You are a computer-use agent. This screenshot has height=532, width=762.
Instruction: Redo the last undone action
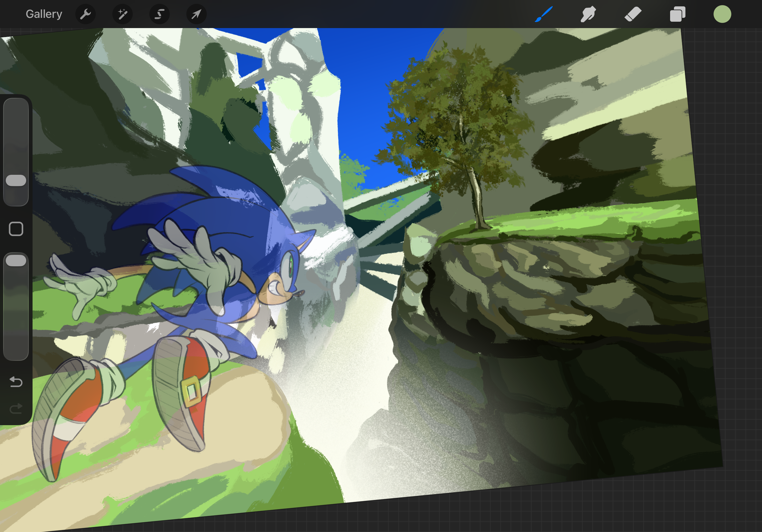point(16,409)
